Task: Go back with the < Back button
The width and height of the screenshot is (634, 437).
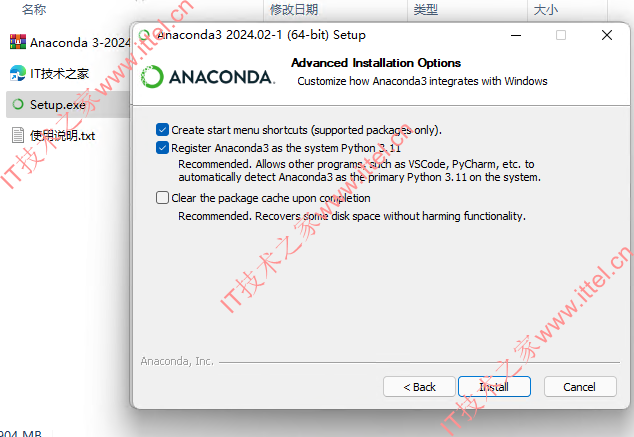Action: [x=419, y=387]
